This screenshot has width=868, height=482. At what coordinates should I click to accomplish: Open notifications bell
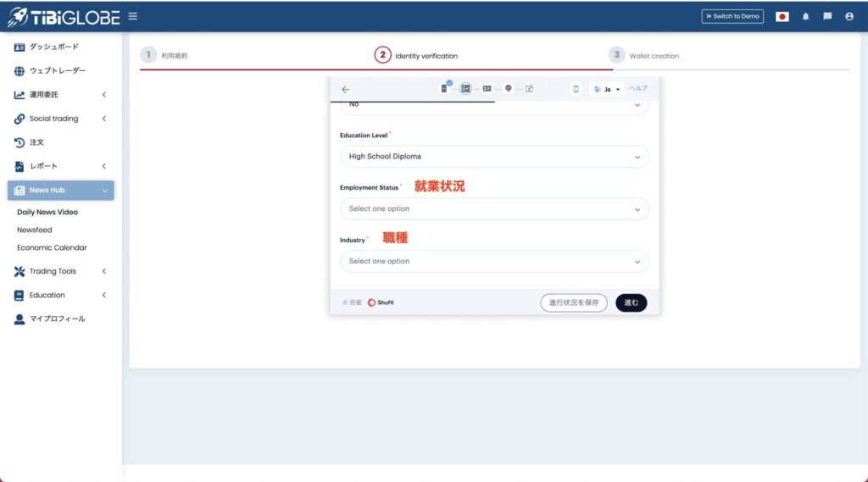[805, 17]
